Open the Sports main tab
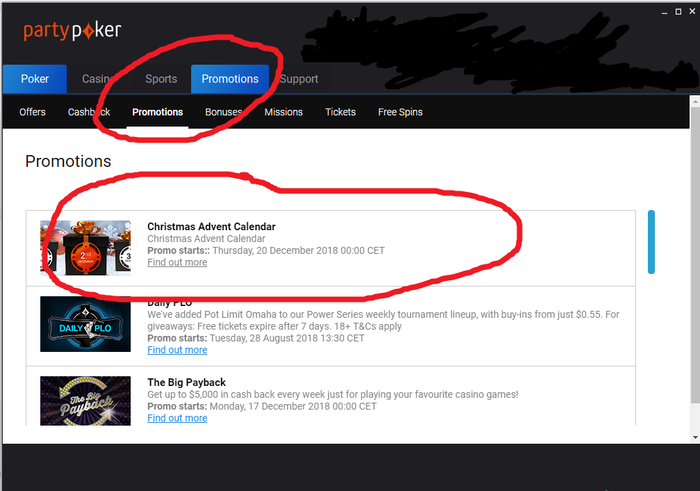This screenshot has width=700, height=491. (161, 79)
